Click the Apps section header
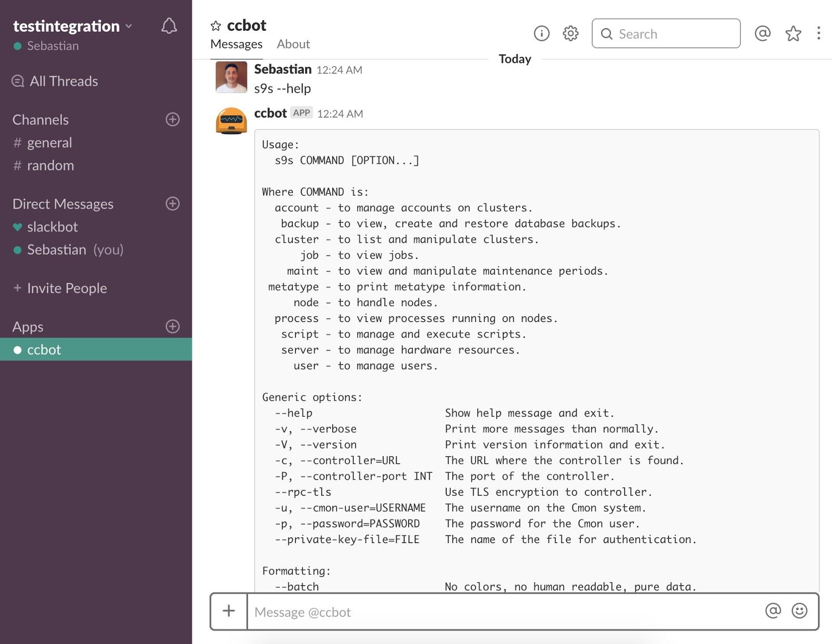This screenshot has height=644, width=832. point(28,327)
